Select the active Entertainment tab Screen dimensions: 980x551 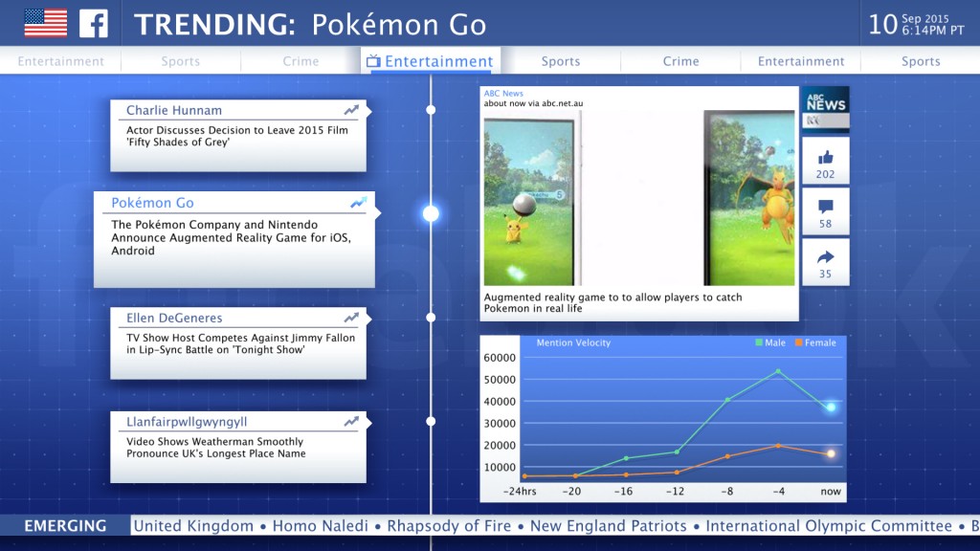(430, 61)
